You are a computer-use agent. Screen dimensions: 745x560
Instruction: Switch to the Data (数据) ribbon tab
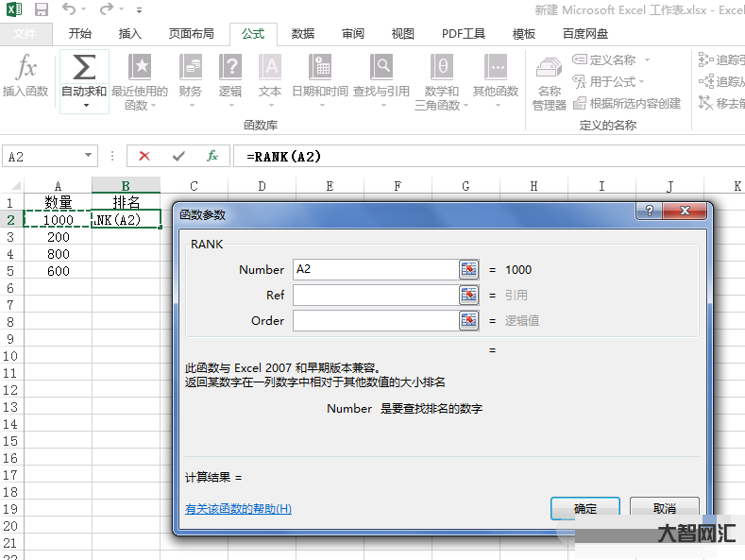[303, 34]
